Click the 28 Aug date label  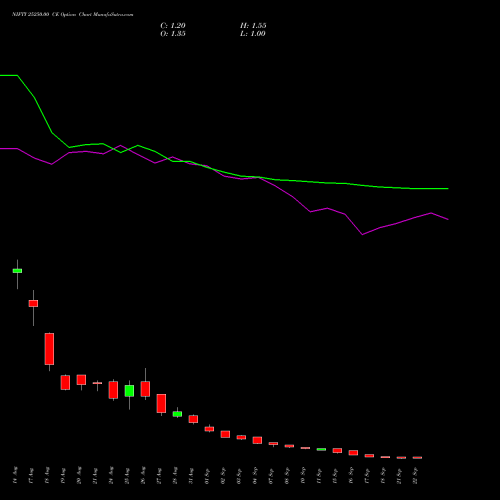[175, 475]
